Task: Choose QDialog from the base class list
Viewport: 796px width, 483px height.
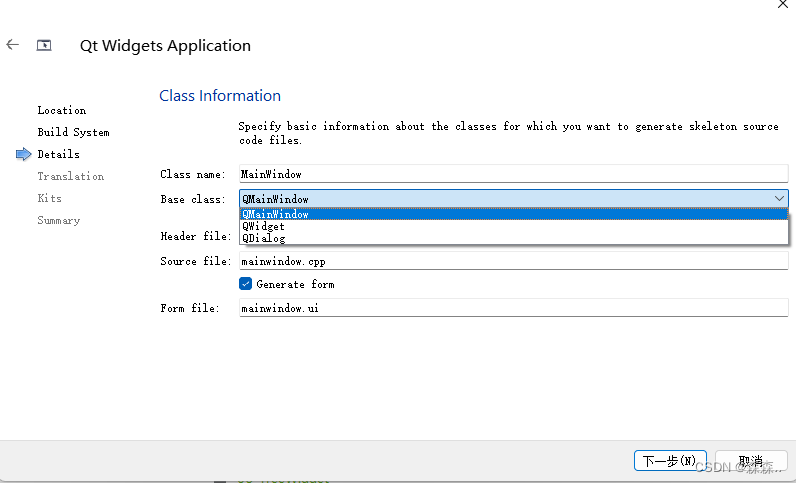Action: tap(514, 238)
